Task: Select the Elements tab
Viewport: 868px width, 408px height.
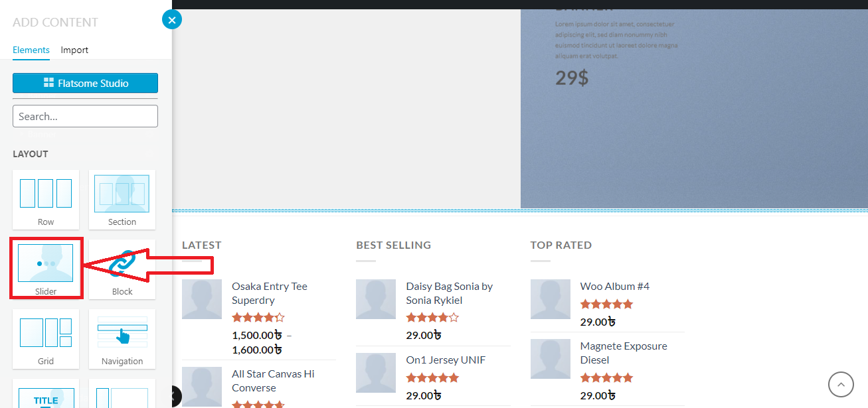Action: (x=31, y=50)
